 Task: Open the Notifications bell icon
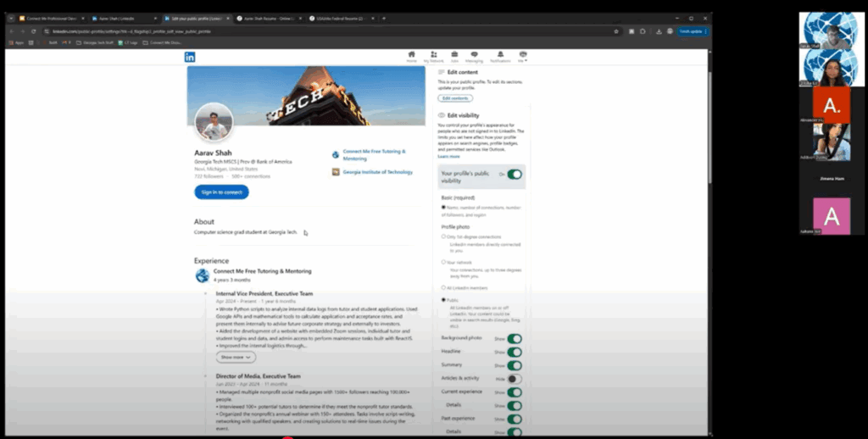tap(500, 54)
